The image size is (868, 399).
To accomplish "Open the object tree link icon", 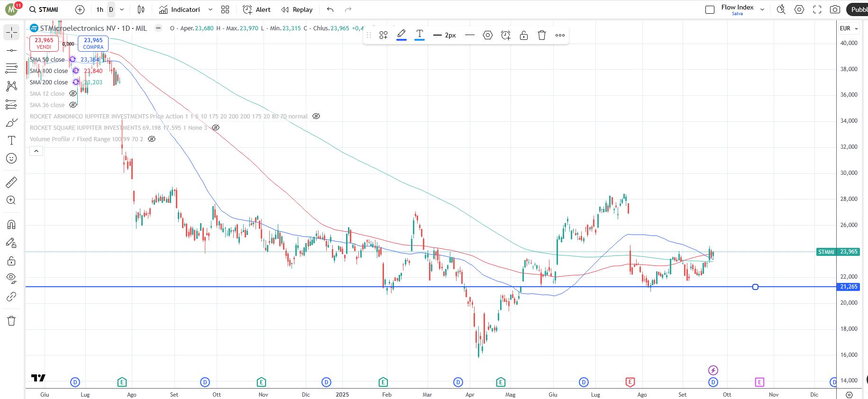I will click(x=11, y=297).
